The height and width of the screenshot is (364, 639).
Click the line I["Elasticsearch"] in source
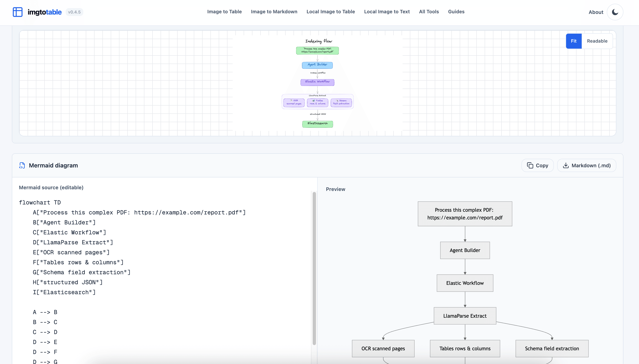[x=64, y=292]
